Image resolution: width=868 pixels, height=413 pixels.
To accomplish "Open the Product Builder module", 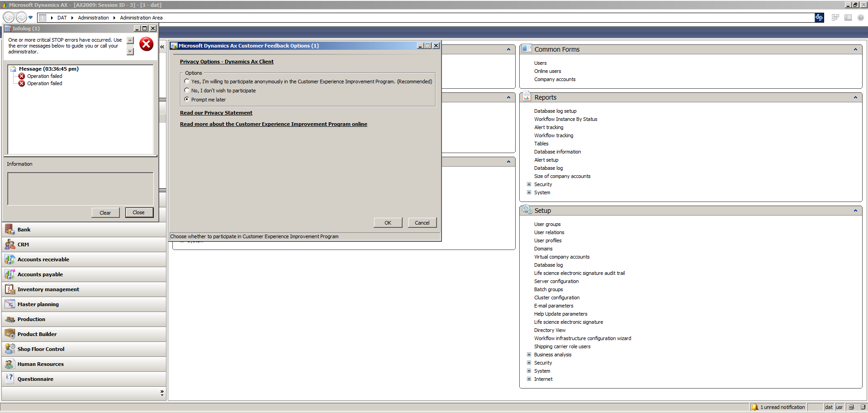I will [x=84, y=334].
